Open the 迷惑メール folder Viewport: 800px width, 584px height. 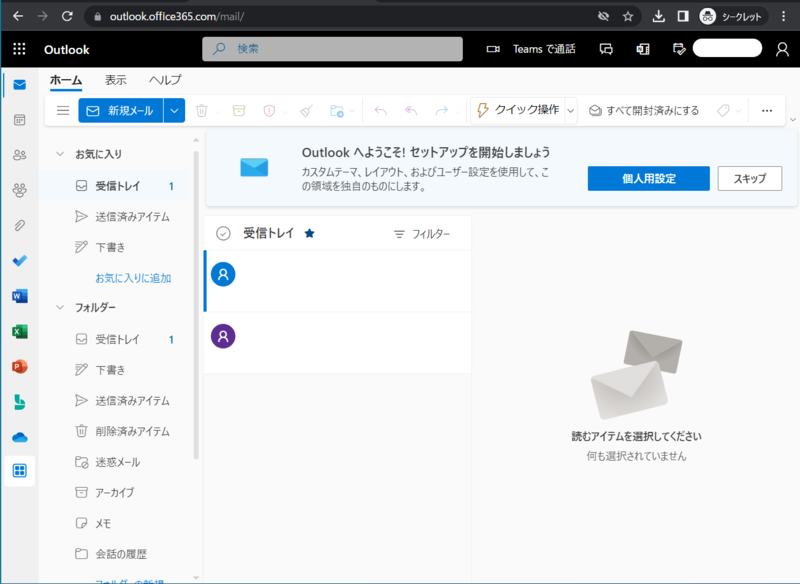(113, 462)
